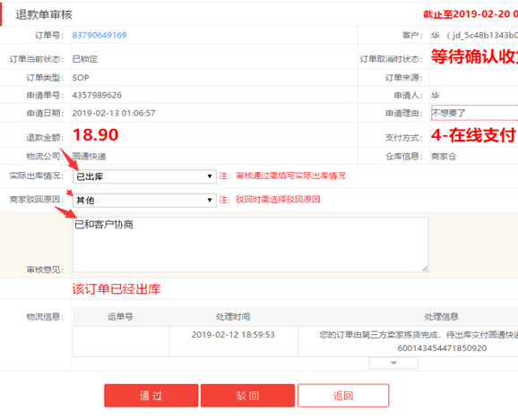Click the resize handle of the 审核意见 text area
Image resolution: width=518 pixels, height=420 pixels.
coord(425,269)
